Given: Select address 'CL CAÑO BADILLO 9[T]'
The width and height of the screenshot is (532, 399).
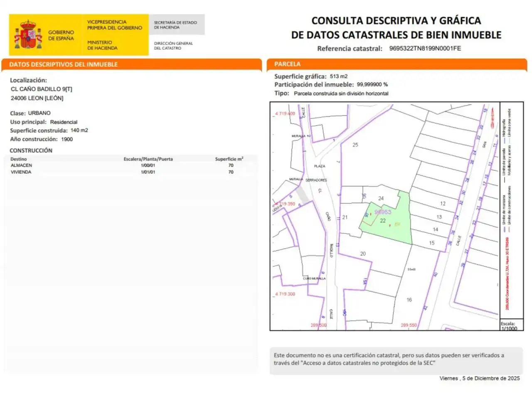Looking at the screenshot, I should 42,89.
